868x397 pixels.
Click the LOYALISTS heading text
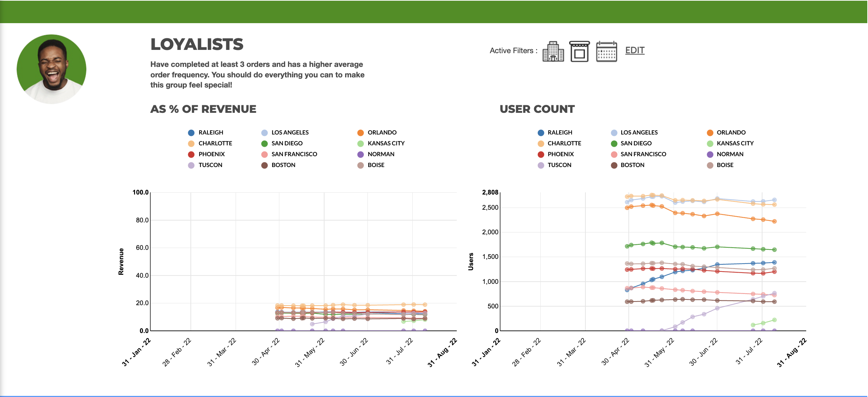[x=197, y=44]
